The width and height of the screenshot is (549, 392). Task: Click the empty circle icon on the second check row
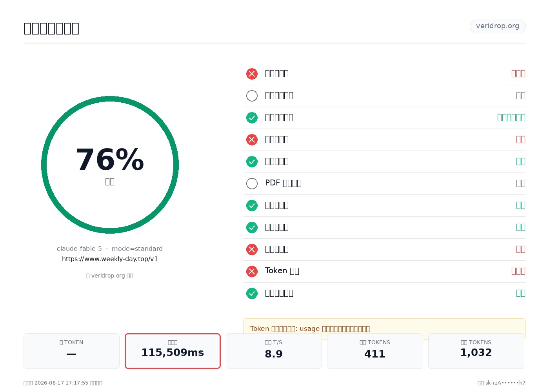point(252,96)
